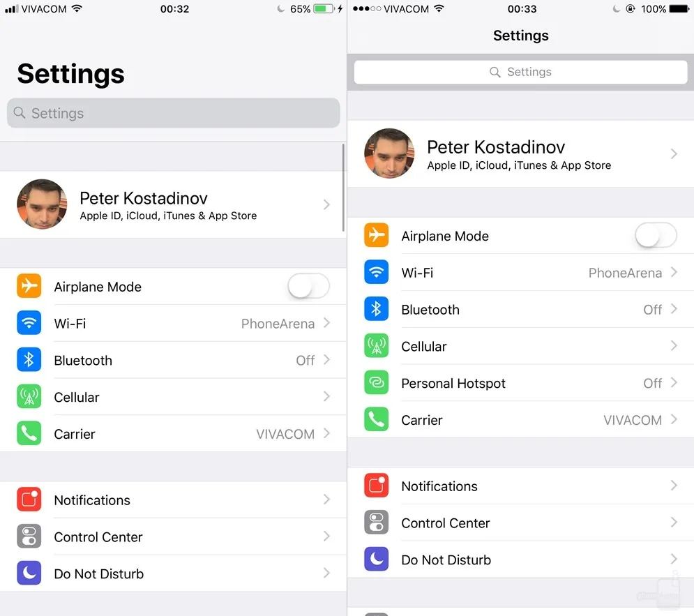Tap Cellular row chevron in left screen
The height and width of the screenshot is (616, 694).
coord(326,396)
